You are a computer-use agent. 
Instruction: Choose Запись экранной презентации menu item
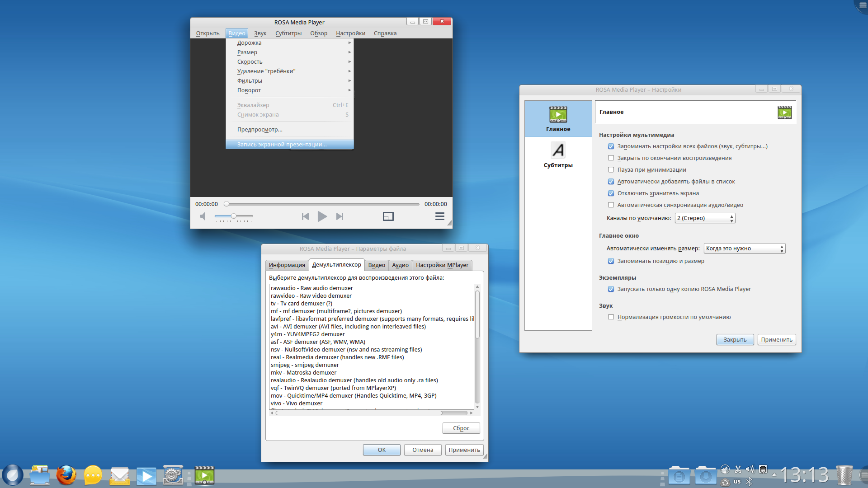pos(290,145)
